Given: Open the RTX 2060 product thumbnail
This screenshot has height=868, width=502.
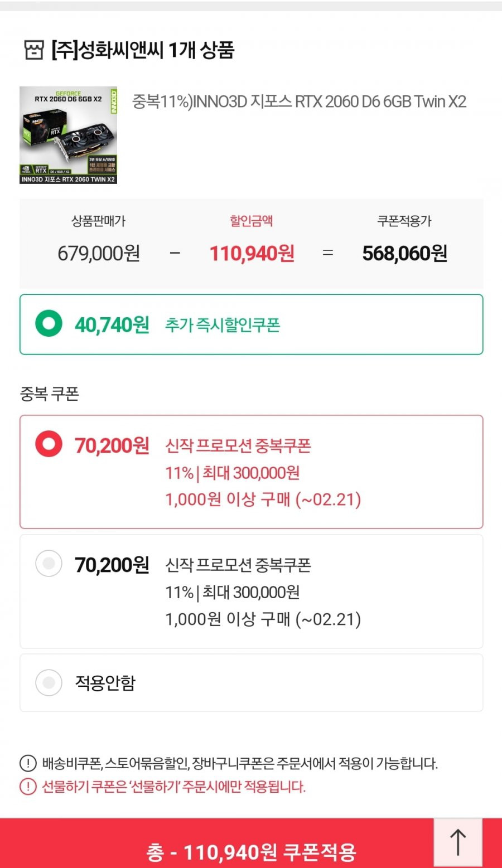Looking at the screenshot, I should [68, 135].
